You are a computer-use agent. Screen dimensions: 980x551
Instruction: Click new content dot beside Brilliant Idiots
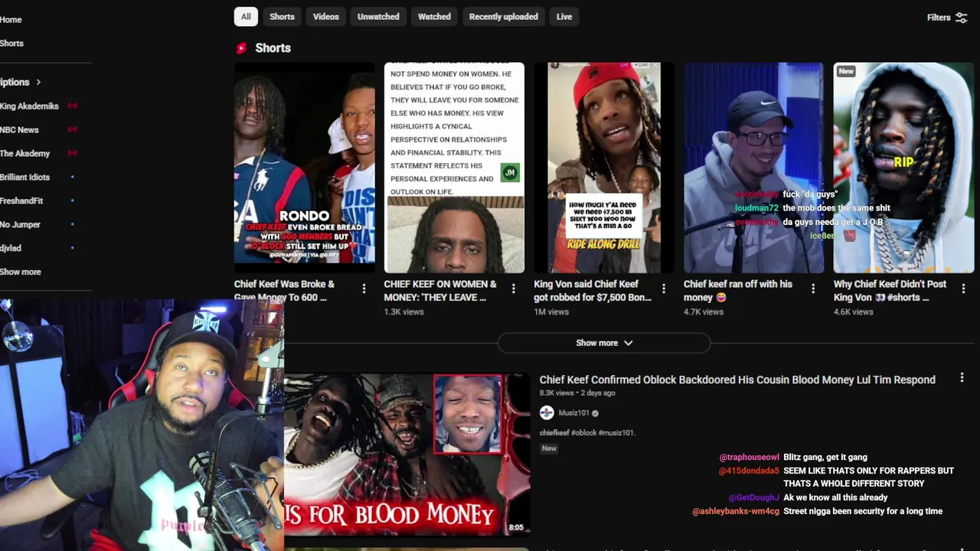pyautogui.click(x=73, y=178)
